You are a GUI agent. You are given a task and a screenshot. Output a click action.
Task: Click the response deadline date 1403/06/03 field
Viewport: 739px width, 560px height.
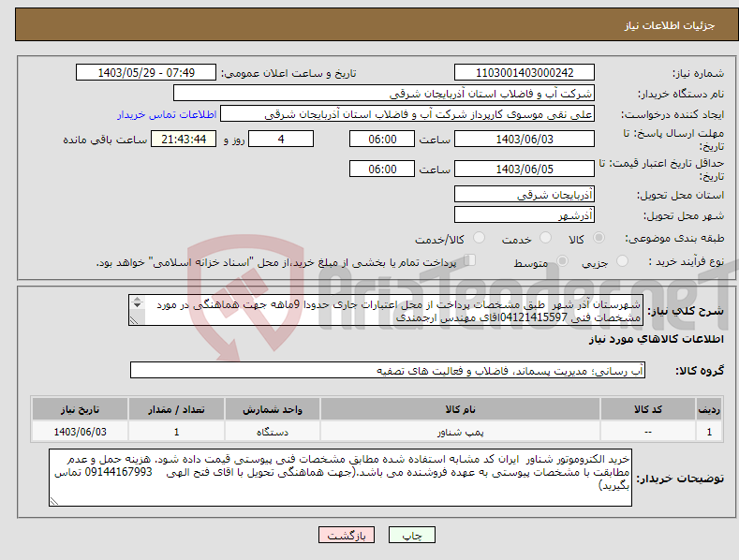point(525,139)
